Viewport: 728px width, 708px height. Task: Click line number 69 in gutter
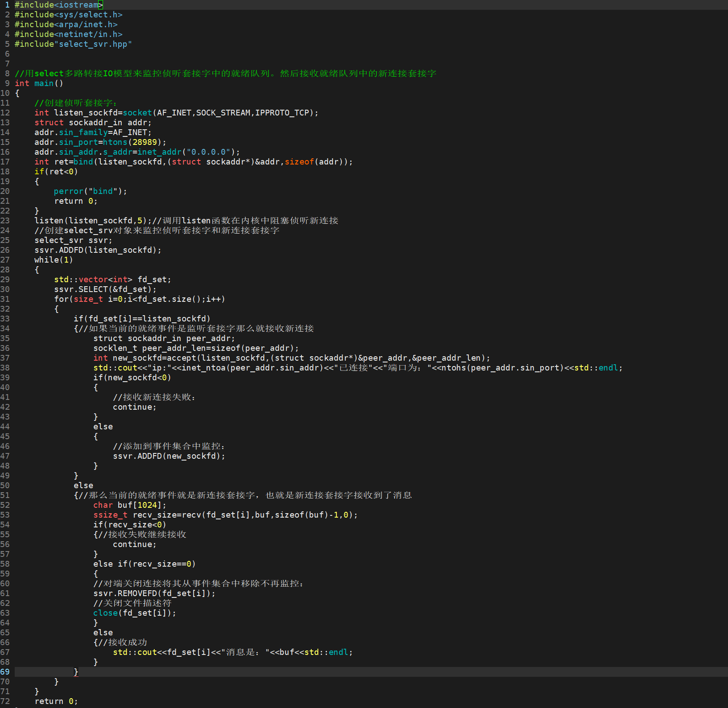click(x=5, y=672)
